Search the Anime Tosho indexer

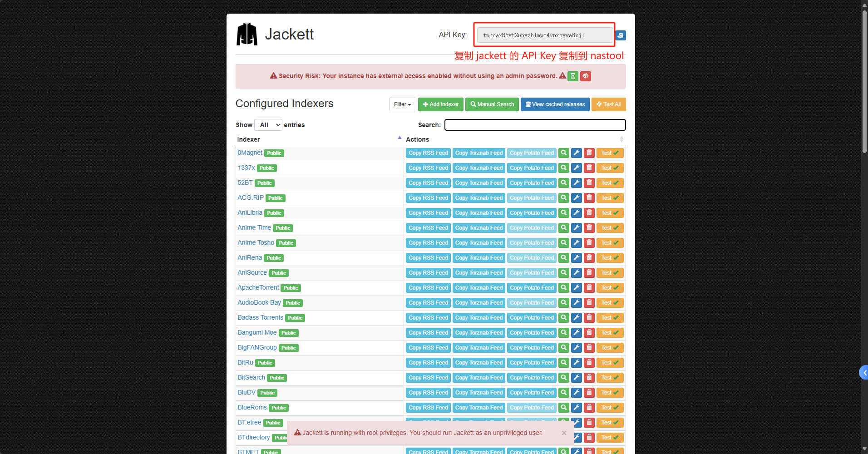(563, 243)
